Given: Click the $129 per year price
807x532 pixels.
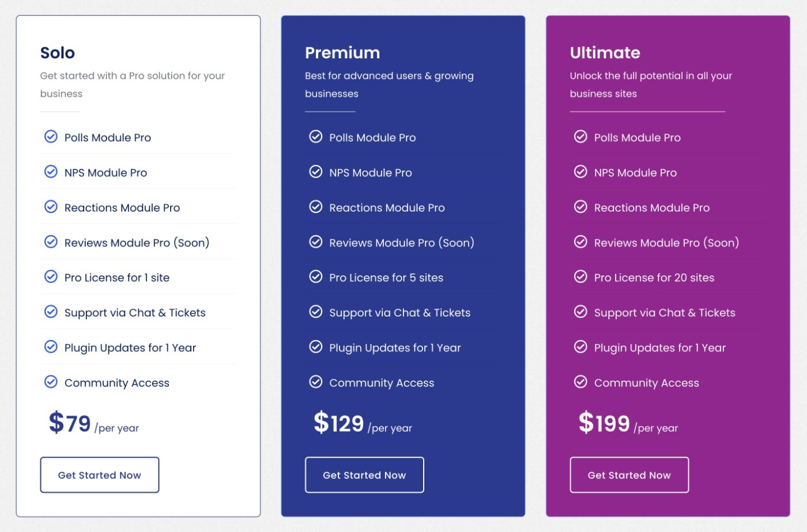Looking at the screenshot, I should pyautogui.click(x=363, y=424).
